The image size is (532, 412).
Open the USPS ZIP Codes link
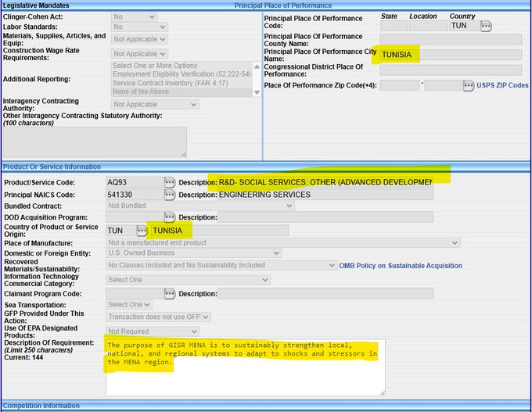[x=502, y=85]
